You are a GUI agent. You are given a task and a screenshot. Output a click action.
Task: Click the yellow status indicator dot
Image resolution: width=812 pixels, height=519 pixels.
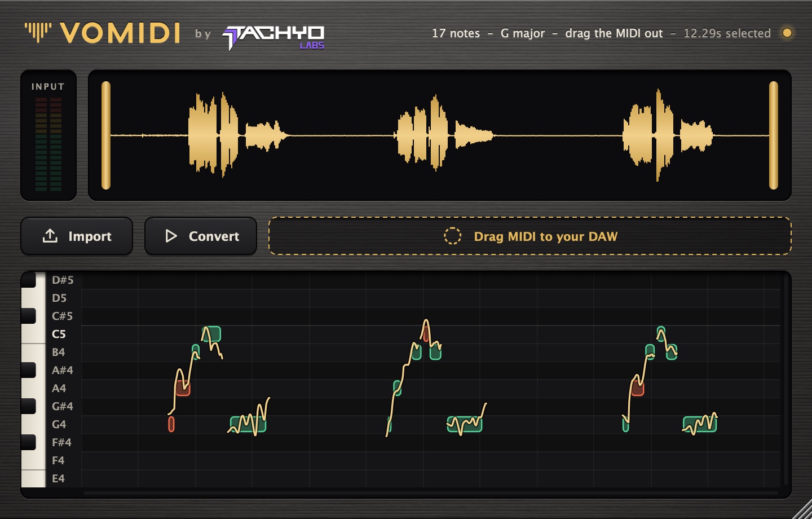[787, 33]
